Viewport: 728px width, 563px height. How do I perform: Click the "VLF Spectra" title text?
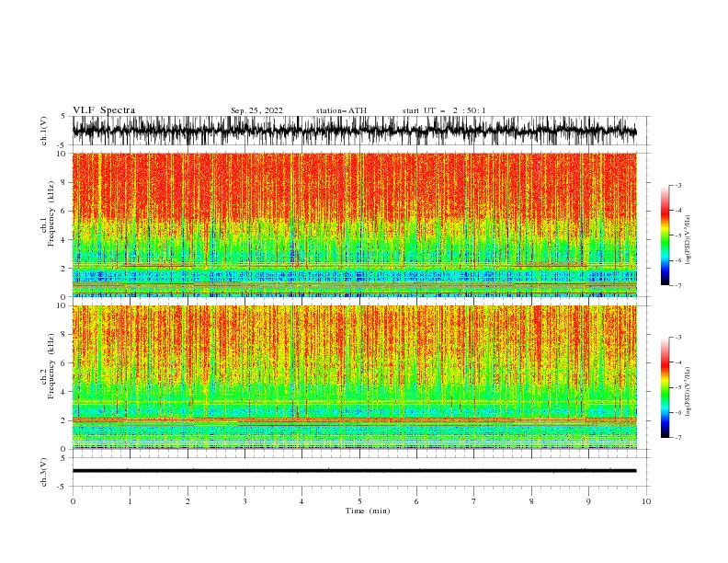(104, 110)
